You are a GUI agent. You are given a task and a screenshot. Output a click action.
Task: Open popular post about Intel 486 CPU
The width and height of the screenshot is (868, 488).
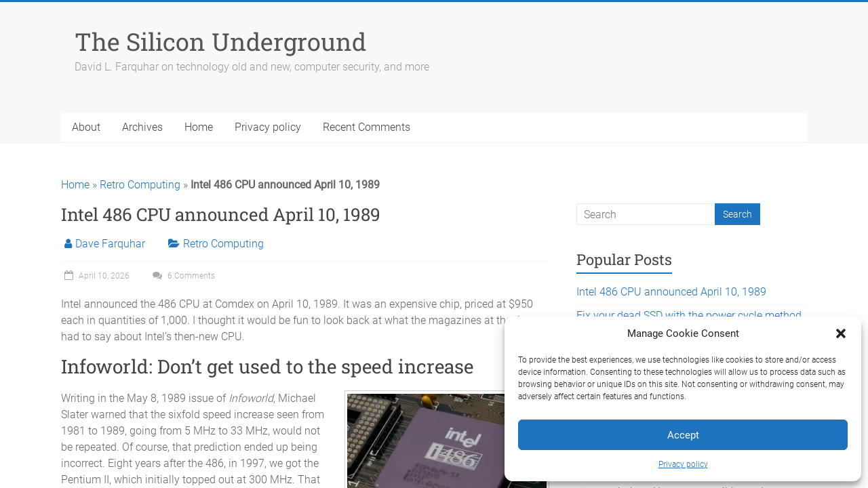671,292
